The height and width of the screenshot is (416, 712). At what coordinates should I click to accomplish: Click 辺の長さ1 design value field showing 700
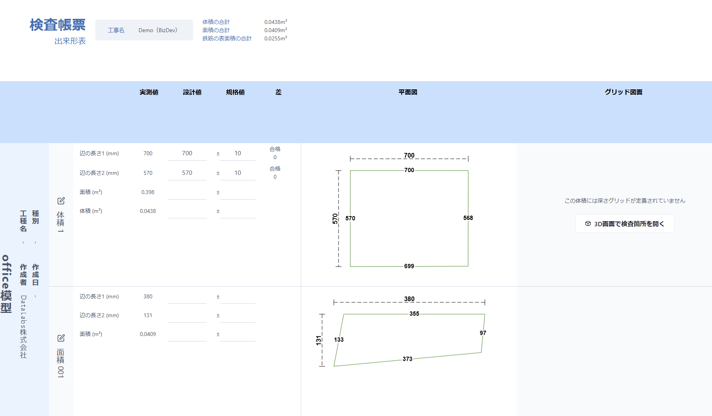pos(187,154)
